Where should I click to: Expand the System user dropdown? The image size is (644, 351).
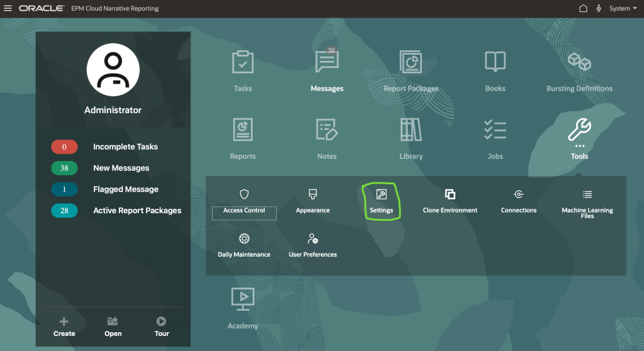click(623, 9)
